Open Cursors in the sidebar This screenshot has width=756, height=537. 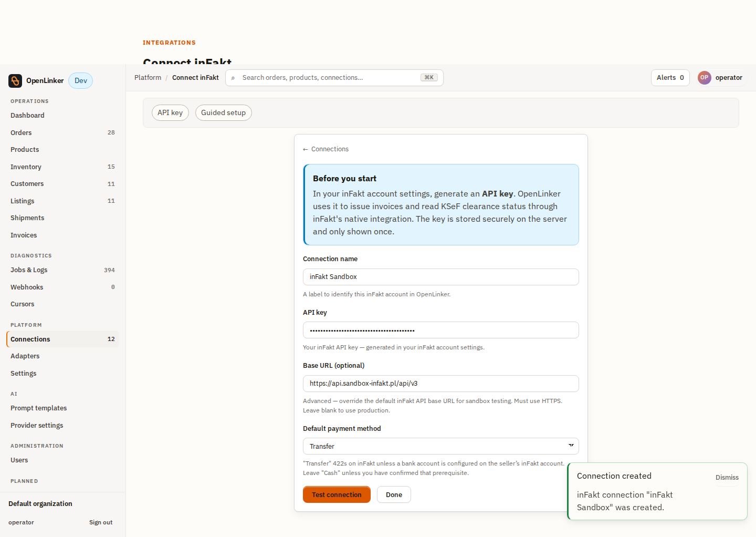click(x=62, y=304)
